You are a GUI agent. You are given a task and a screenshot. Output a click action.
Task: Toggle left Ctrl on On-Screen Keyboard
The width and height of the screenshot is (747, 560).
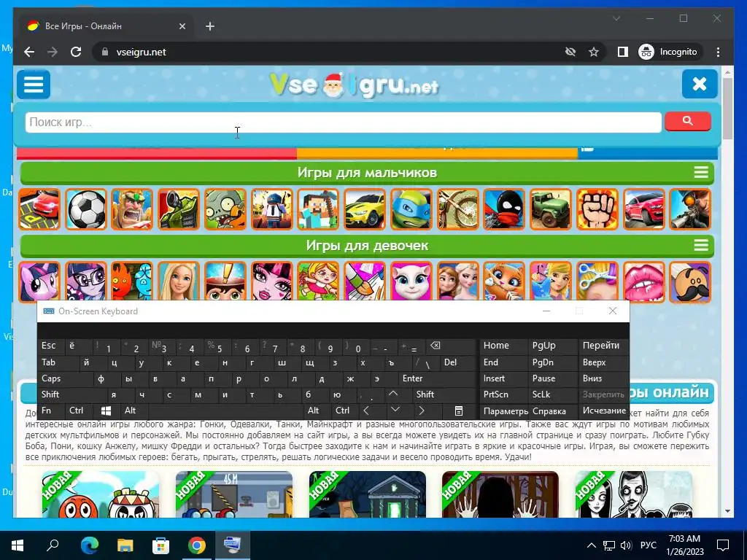click(80, 411)
